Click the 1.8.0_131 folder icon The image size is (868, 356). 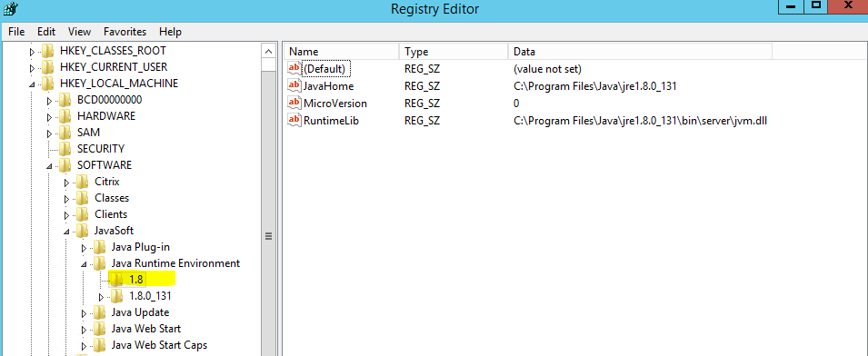117,296
